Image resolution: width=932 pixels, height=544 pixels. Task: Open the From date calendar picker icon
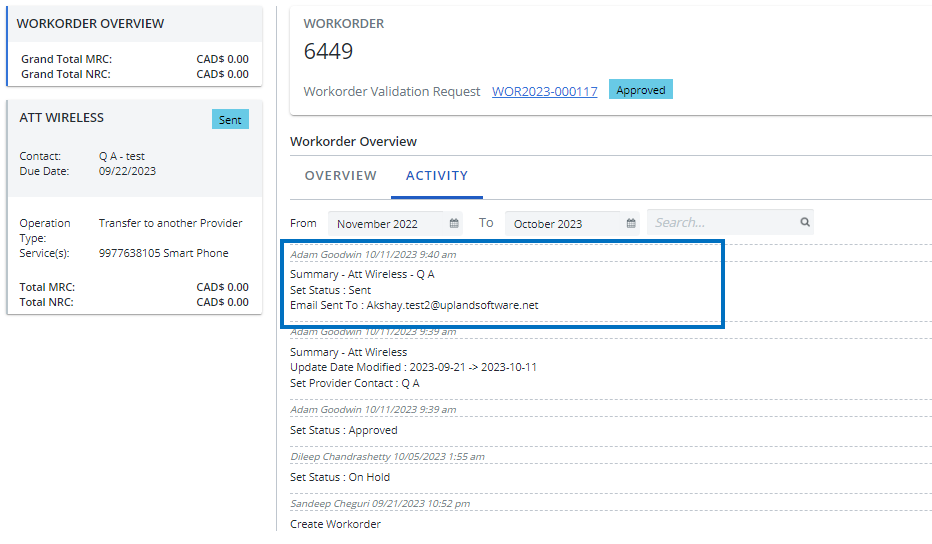[454, 224]
